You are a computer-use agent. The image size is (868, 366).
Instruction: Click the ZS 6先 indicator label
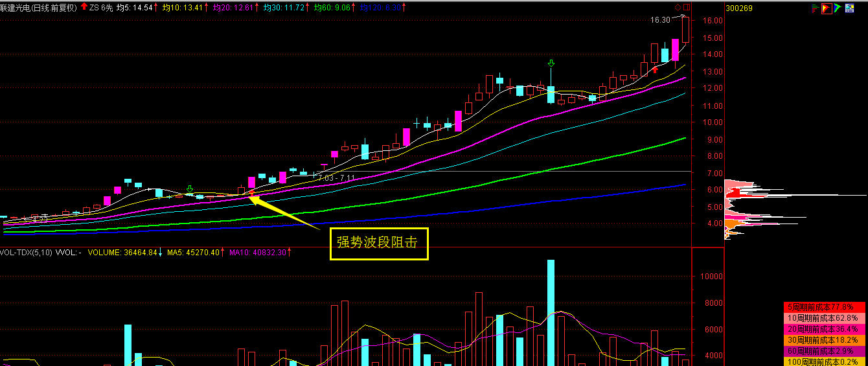point(102,8)
